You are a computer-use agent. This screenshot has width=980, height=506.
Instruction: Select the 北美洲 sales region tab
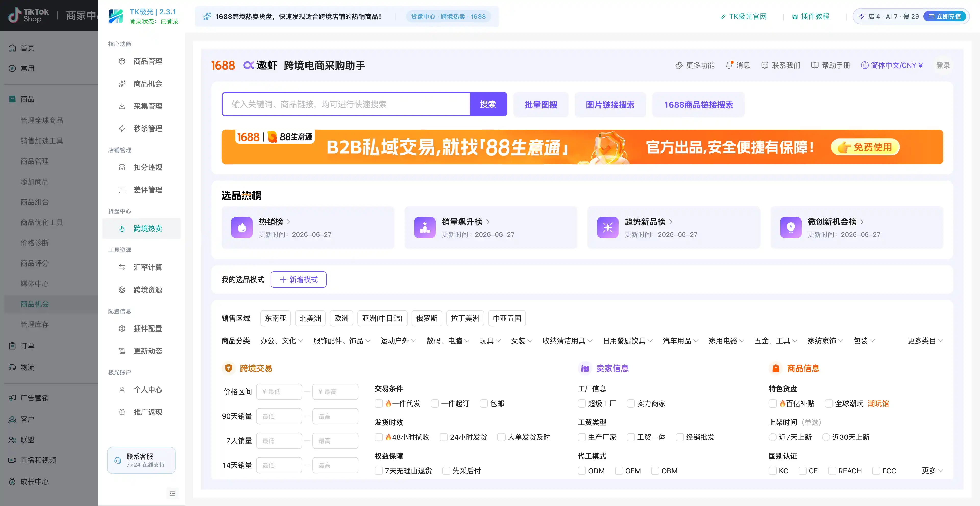(x=310, y=318)
